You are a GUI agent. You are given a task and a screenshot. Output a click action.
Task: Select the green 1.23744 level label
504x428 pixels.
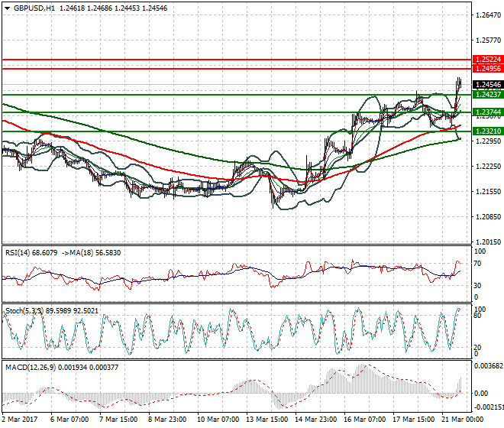[488, 112]
